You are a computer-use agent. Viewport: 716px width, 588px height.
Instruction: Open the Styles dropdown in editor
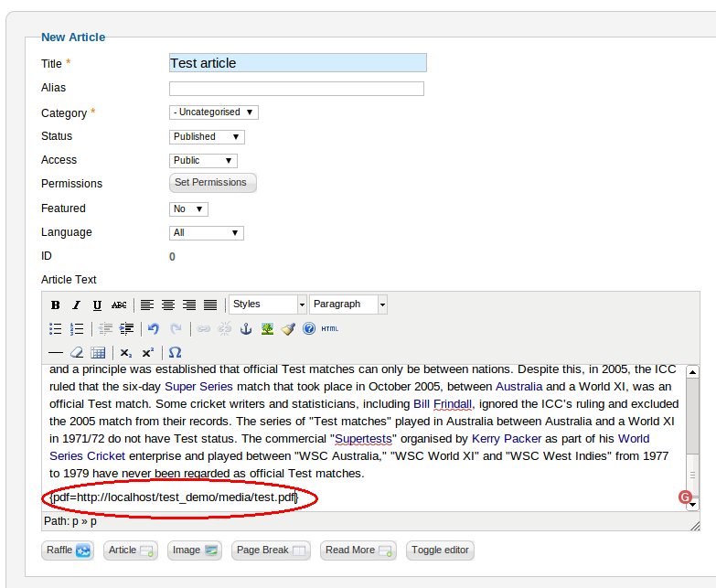pos(268,305)
